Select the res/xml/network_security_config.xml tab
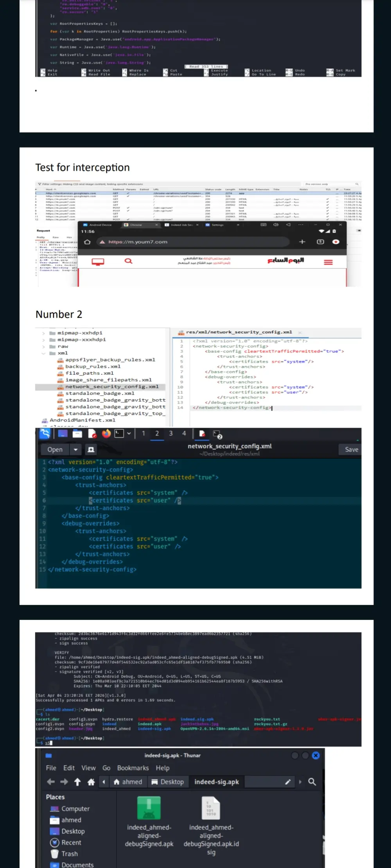 click(239, 332)
